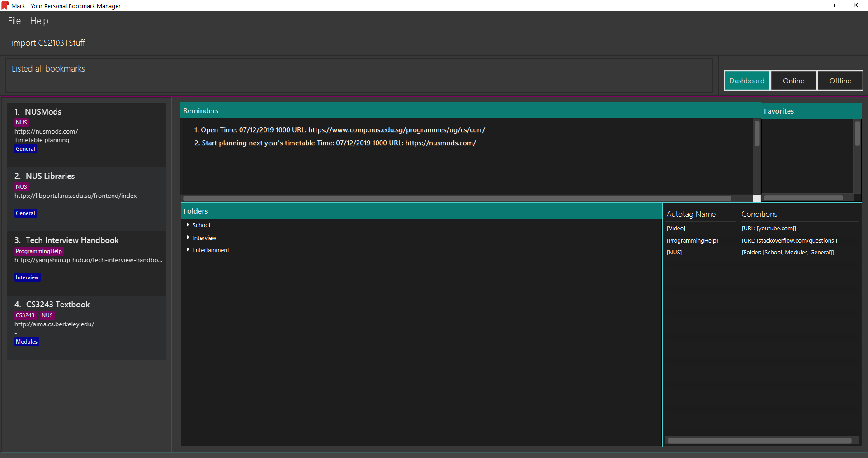
Task: Minimize the Mark window
Action: 811,5
